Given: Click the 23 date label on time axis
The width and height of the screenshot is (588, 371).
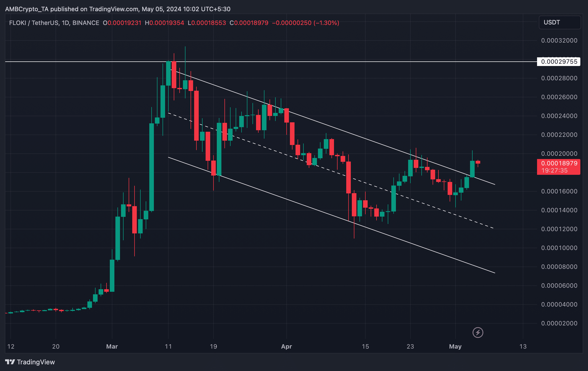Looking at the screenshot, I should (x=410, y=347).
